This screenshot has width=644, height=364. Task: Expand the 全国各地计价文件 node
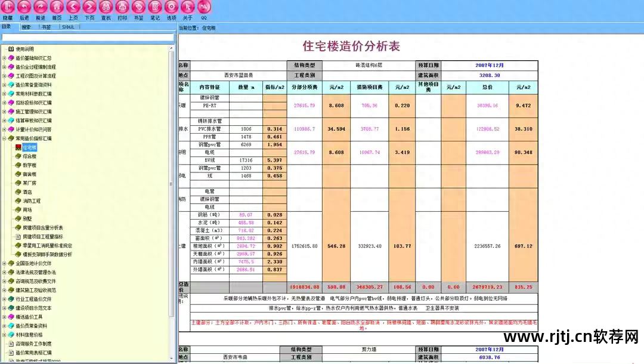click(x=4, y=263)
